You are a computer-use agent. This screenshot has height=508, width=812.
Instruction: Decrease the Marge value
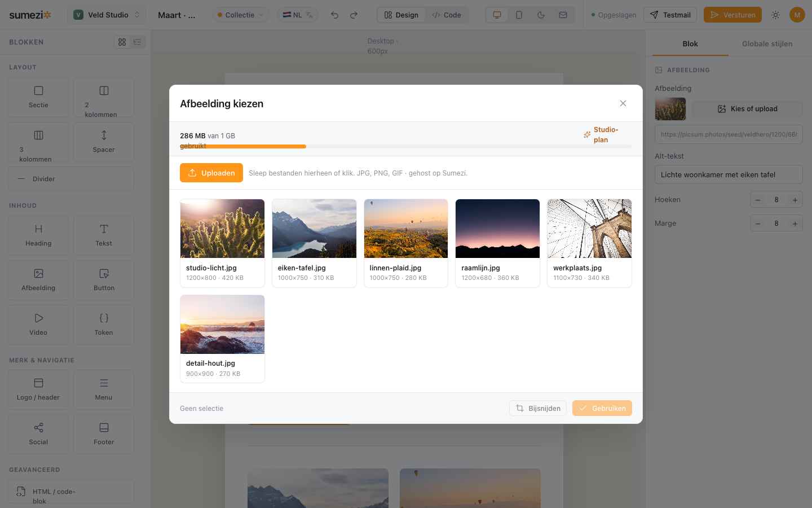[758, 224]
